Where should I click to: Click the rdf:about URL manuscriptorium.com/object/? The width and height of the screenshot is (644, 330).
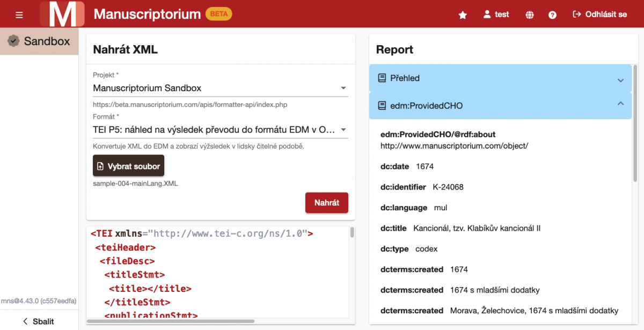click(455, 146)
